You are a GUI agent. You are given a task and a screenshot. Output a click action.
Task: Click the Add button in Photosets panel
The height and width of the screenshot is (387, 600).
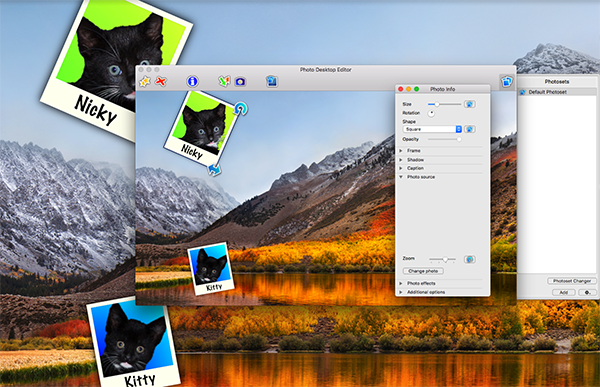(564, 292)
